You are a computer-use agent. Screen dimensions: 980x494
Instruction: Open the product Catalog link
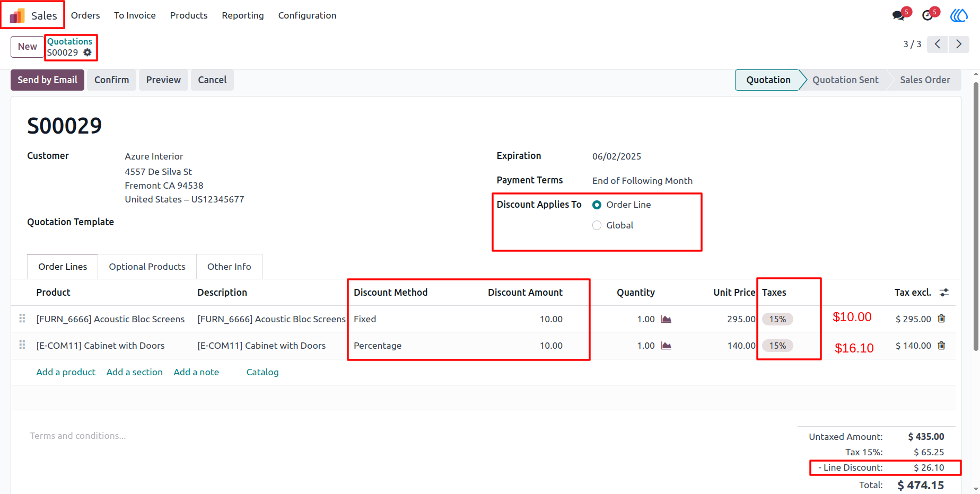click(262, 372)
